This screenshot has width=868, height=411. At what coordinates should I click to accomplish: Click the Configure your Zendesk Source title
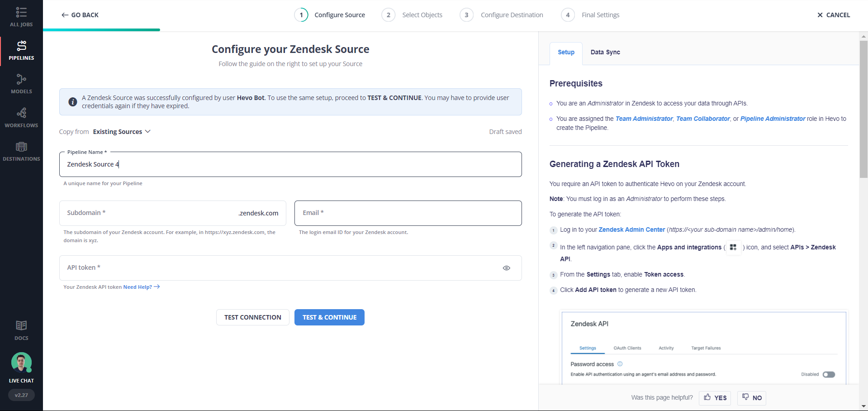290,49
